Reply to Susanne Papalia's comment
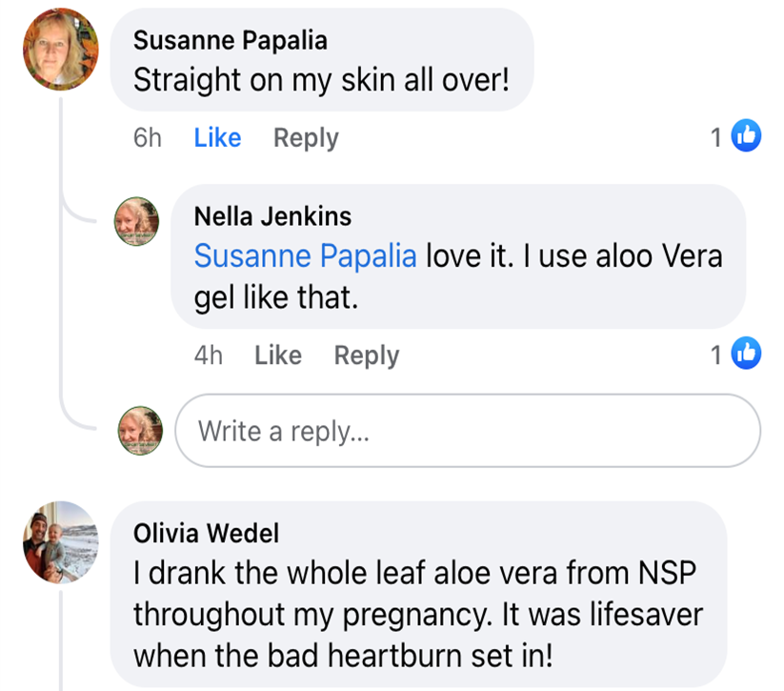Viewport: 784px width, 691px height. (305, 138)
